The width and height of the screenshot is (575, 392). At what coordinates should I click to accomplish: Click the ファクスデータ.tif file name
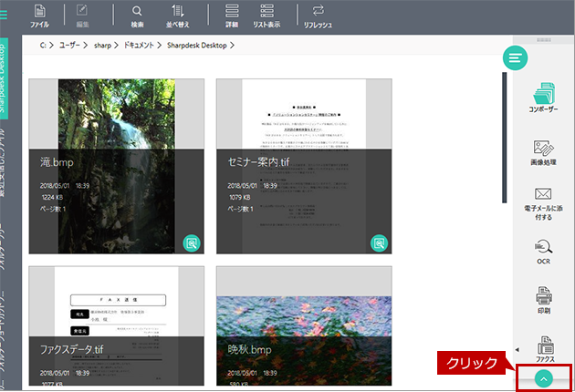tap(72, 349)
